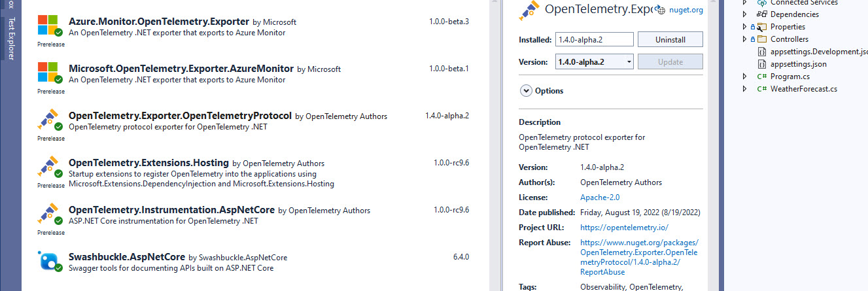Click the Date published value
The width and height of the screenshot is (868, 291).
tap(642, 213)
